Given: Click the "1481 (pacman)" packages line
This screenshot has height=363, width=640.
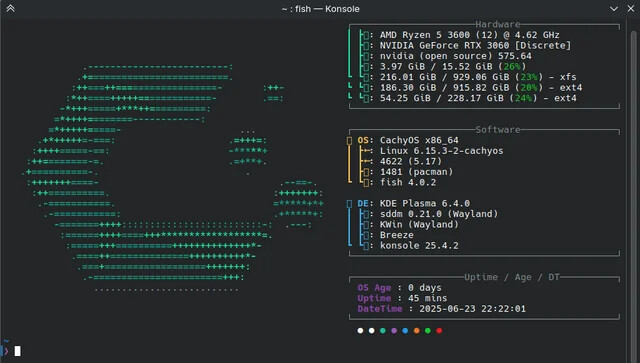Looking at the screenshot, I should (x=416, y=172).
